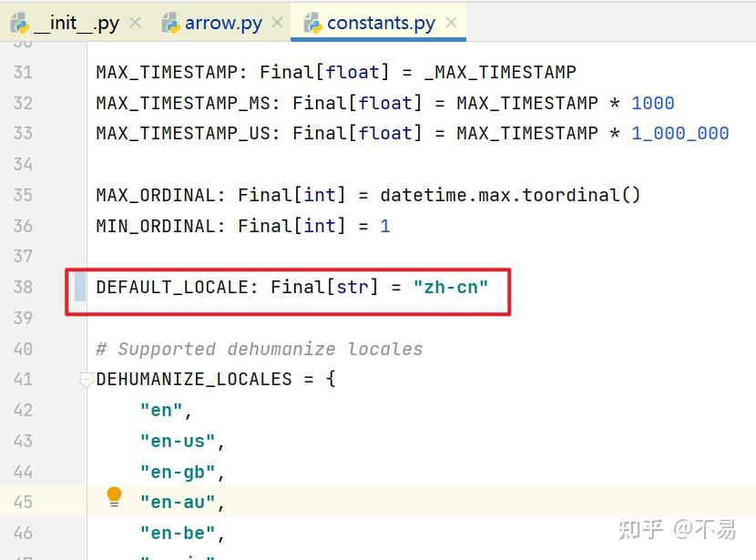Close the __init__.py tab
The width and height of the screenshot is (756, 560).
pos(136,22)
